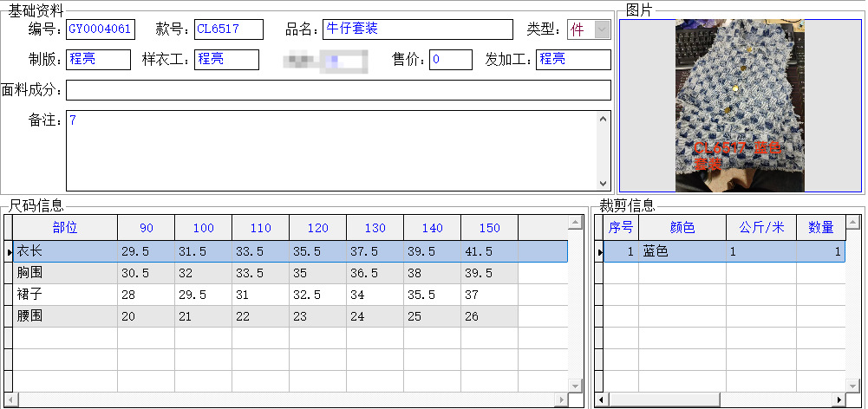This screenshot has width=868, height=409.
Task: Click the CL6517 product image thumbnail
Action: (x=740, y=106)
